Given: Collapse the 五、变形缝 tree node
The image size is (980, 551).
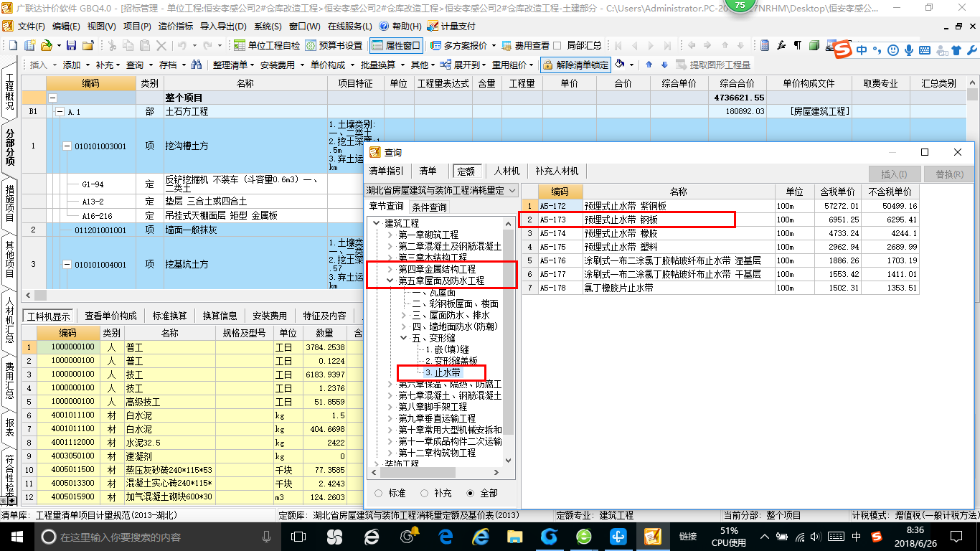Looking at the screenshot, I should coord(404,338).
